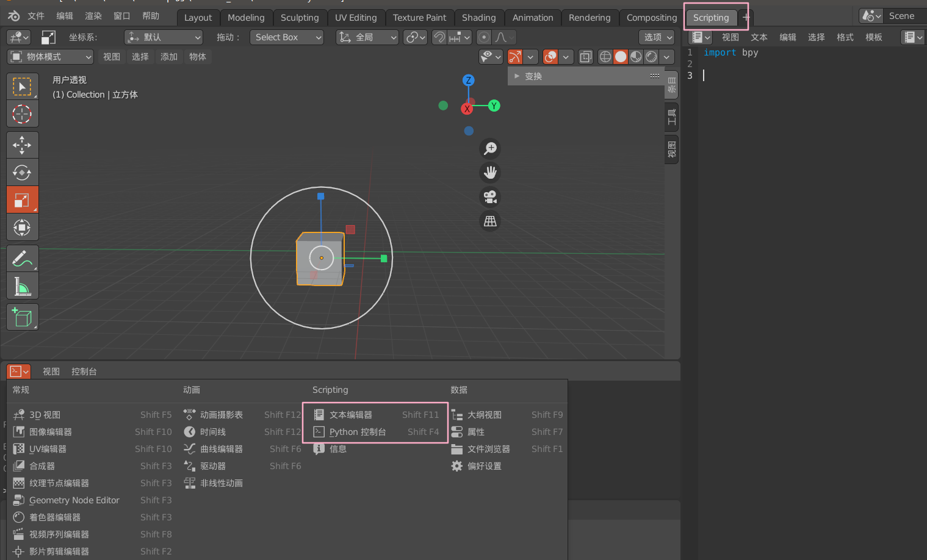Switch viewport to wireframe shading
Screen dimensions: 927x560
[x=605, y=57]
